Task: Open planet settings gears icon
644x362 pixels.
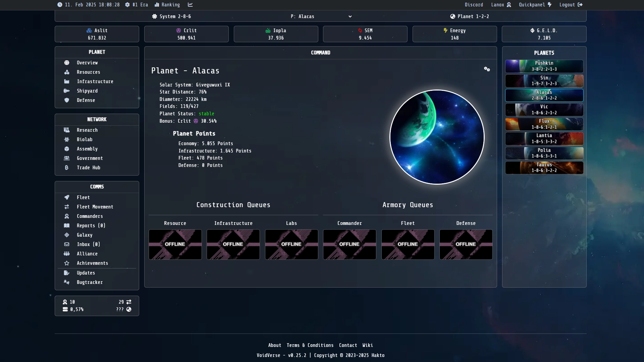Action: tap(487, 69)
